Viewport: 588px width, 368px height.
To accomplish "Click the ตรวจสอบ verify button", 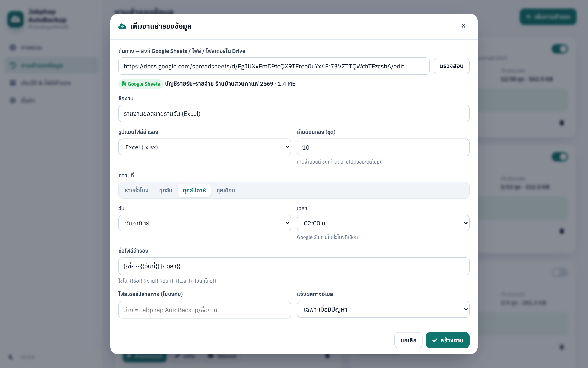I will [451, 66].
